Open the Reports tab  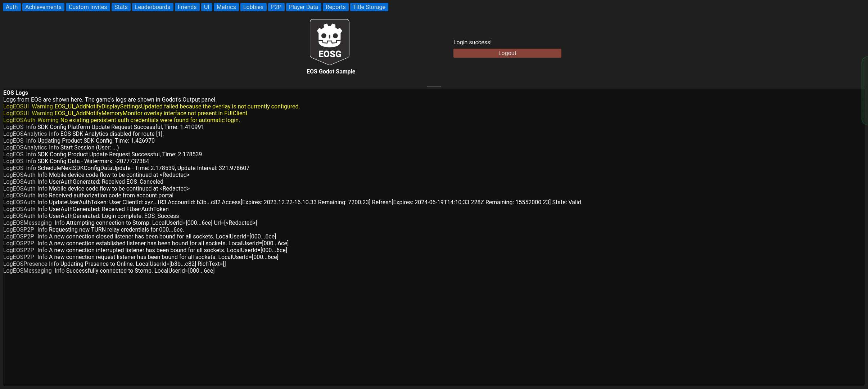click(x=335, y=7)
